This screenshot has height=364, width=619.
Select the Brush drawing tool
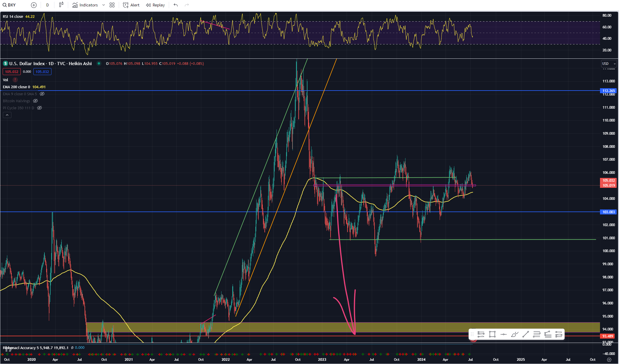coord(515,334)
